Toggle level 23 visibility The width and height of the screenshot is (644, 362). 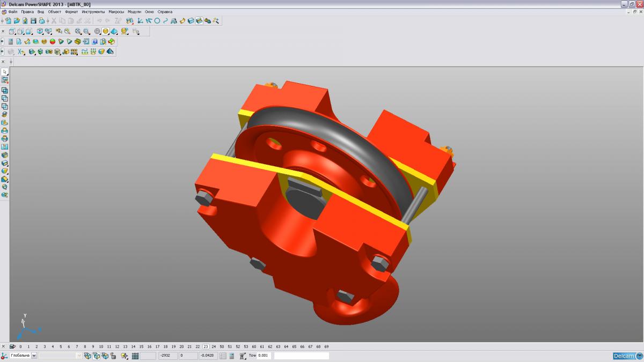point(206,346)
